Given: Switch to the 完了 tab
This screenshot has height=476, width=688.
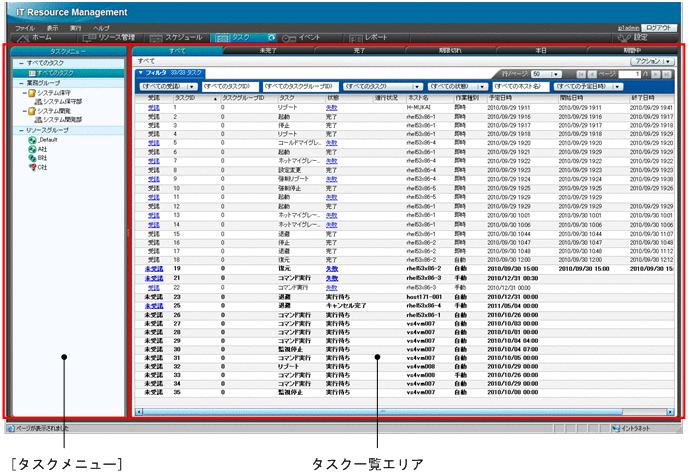Looking at the screenshot, I should pyautogui.click(x=359, y=50).
